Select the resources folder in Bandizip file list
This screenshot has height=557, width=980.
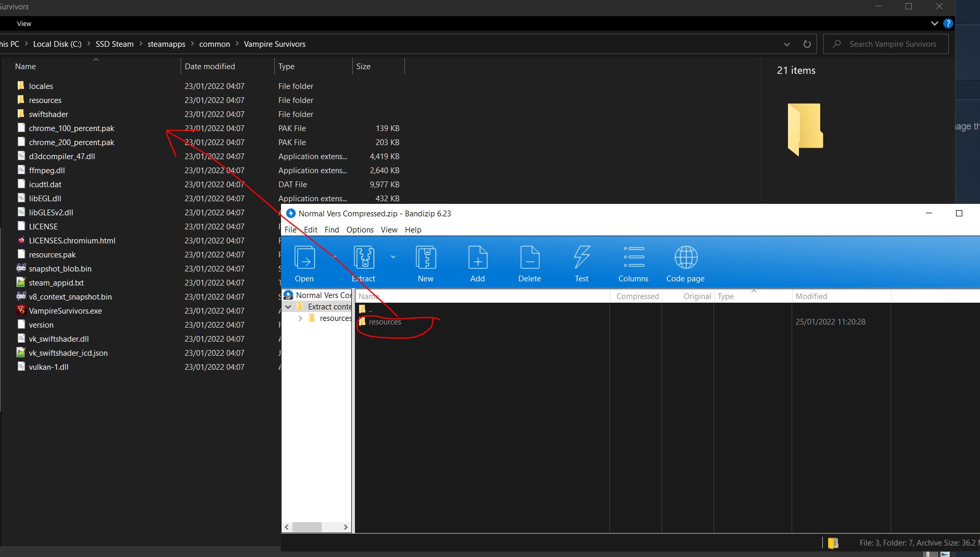point(385,322)
